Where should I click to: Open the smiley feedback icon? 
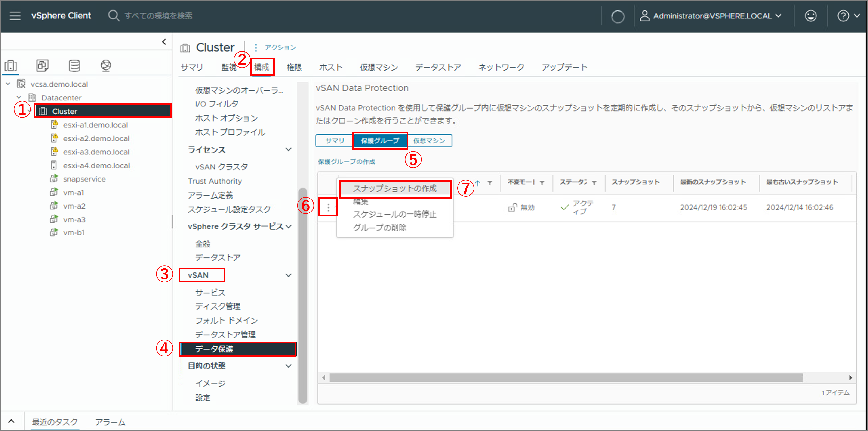pos(810,16)
